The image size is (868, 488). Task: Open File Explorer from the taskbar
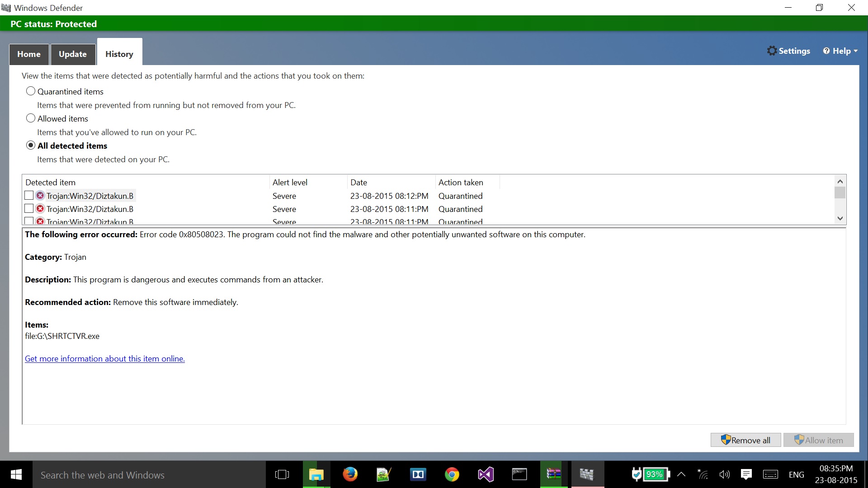click(316, 474)
